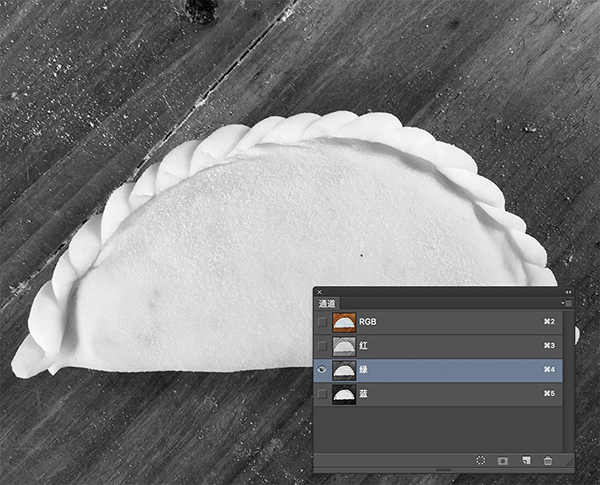Open the Channels panel flyout menu
The width and height of the screenshot is (600, 485).
click(566, 303)
